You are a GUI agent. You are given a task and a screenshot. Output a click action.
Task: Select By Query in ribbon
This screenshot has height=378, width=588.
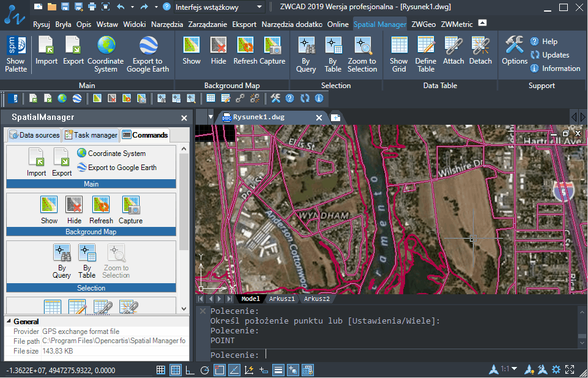point(306,54)
